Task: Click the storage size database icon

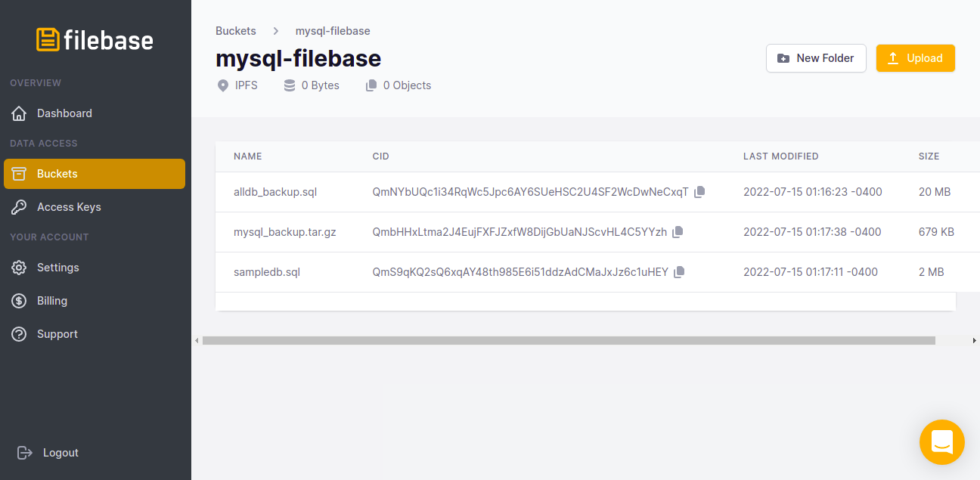Action: pyautogui.click(x=289, y=85)
